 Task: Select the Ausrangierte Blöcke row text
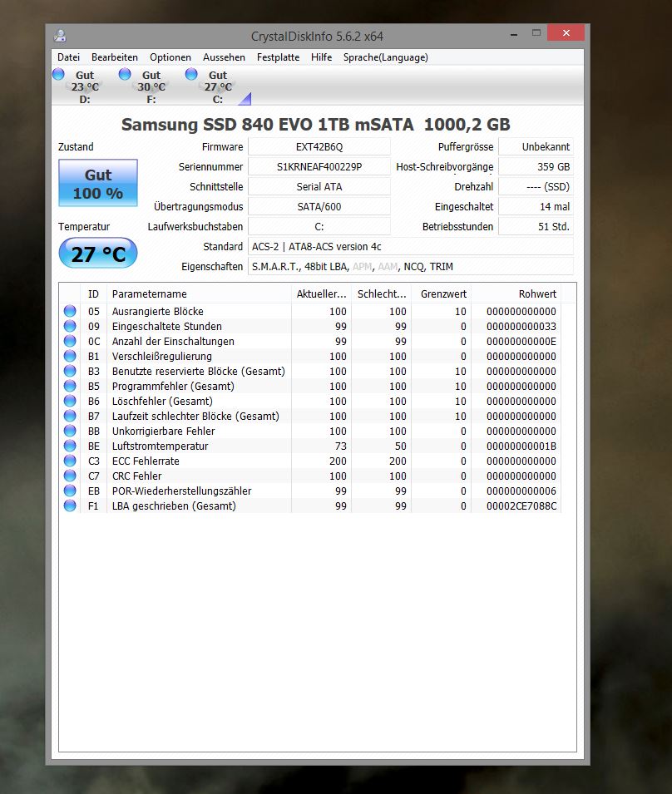click(157, 312)
